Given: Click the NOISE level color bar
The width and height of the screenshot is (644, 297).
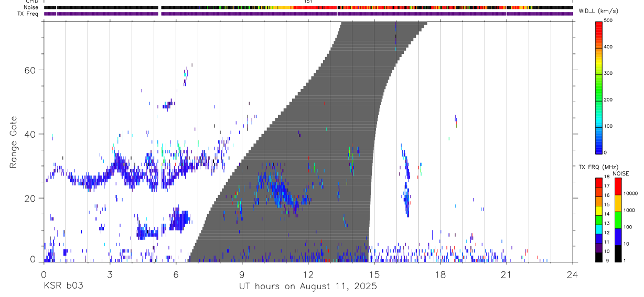Looking at the screenshot, I should [x=618, y=219].
